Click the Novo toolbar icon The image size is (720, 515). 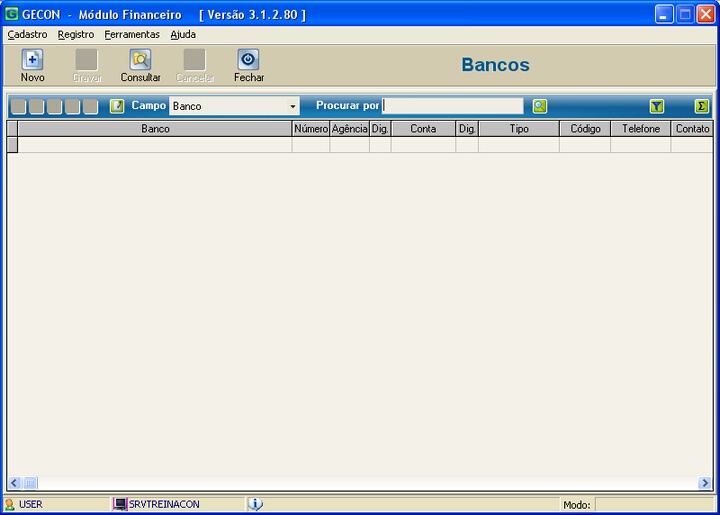point(32,60)
